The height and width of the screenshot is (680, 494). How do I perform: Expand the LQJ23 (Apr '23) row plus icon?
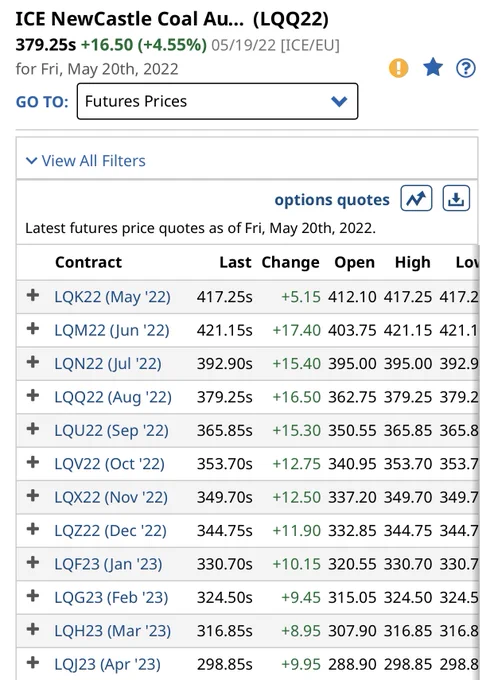pyautogui.click(x=33, y=663)
